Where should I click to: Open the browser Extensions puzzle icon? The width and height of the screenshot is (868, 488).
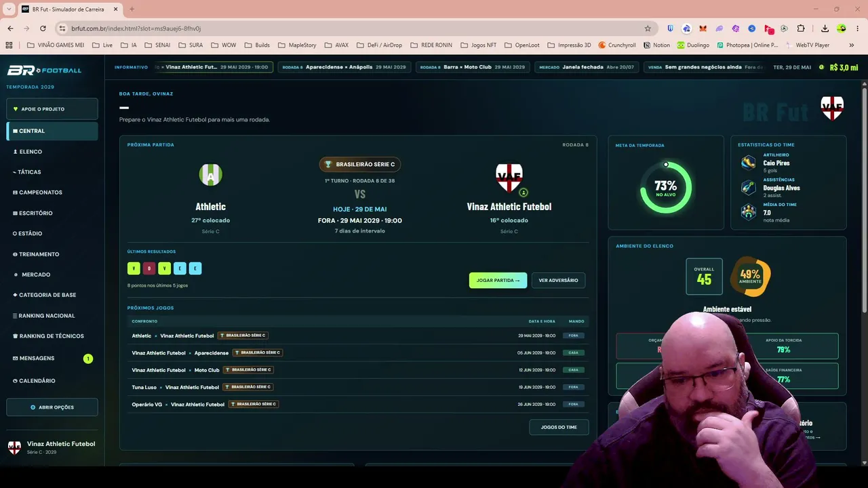pos(801,28)
